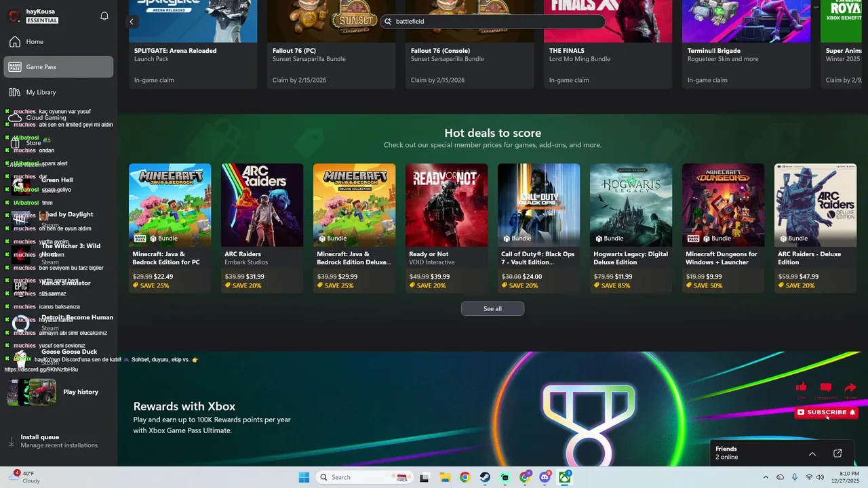
Task: Click the In-game claim text on THE FINALS
Action: coord(569,80)
